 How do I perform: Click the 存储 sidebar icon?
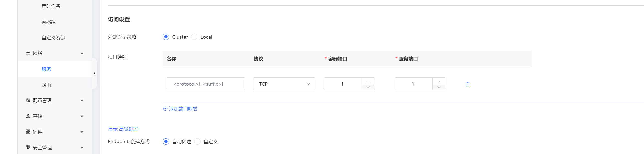point(28,116)
